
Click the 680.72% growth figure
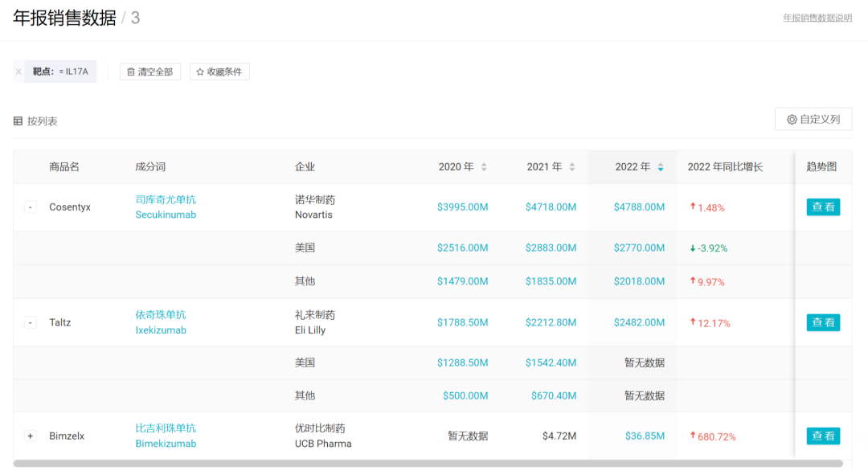point(716,436)
